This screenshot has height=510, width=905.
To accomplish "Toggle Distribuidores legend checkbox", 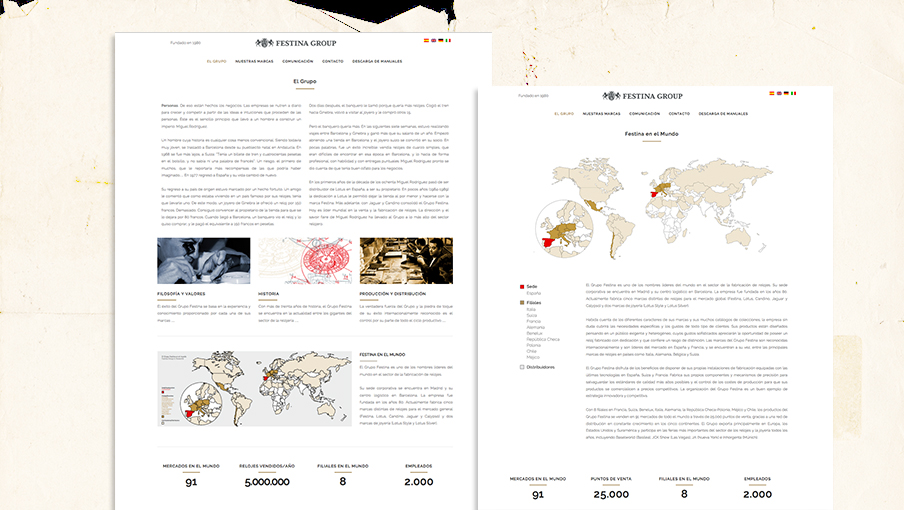I will 522,367.
